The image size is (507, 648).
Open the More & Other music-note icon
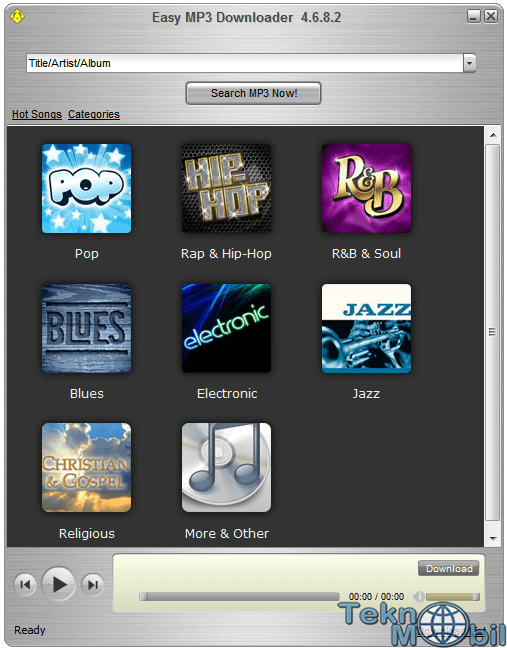(x=226, y=467)
